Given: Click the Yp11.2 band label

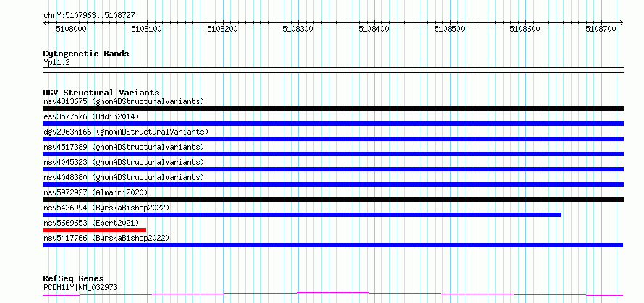Looking at the screenshot, I should tap(56, 62).
